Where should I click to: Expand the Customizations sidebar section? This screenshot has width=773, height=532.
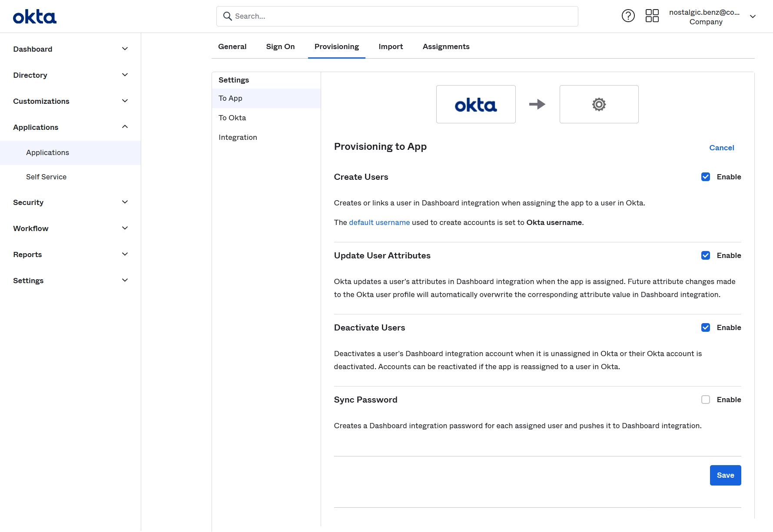(70, 101)
